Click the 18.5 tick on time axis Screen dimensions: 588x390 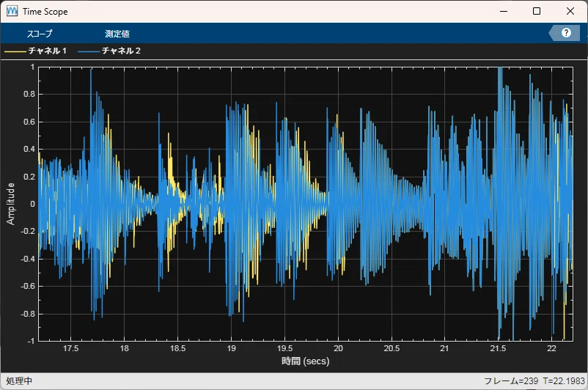177,348
